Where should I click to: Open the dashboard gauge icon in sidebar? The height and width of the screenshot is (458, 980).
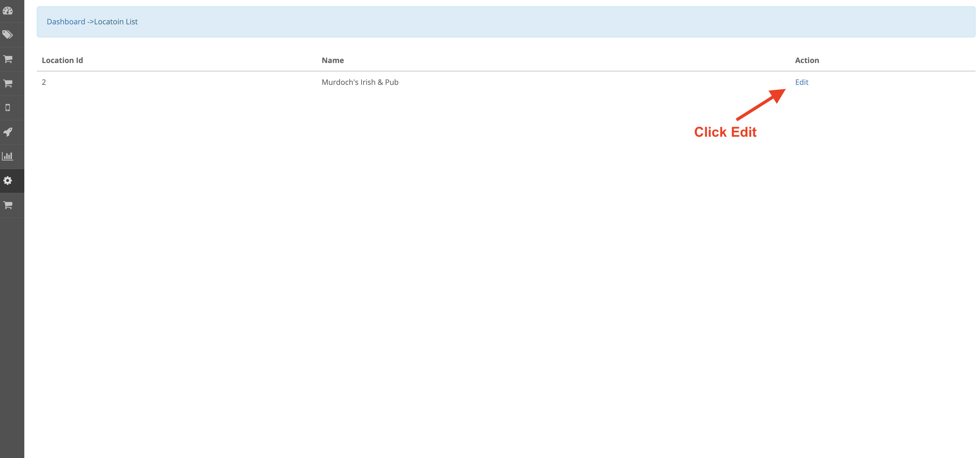point(7,10)
